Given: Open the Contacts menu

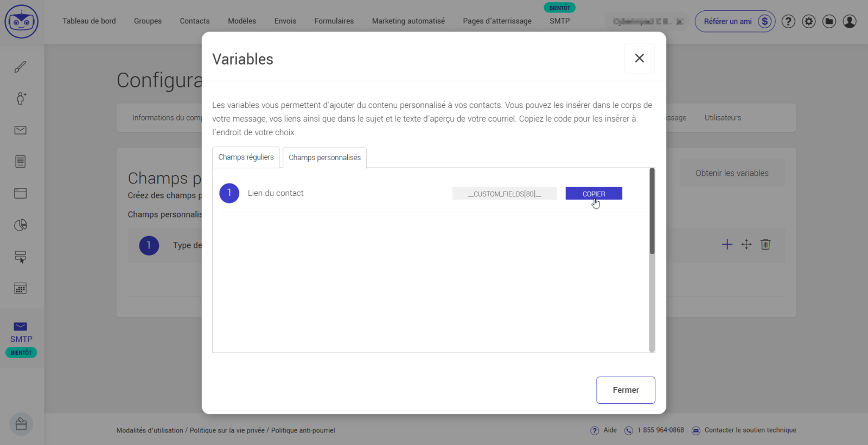Looking at the screenshot, I should pos(195,21).
